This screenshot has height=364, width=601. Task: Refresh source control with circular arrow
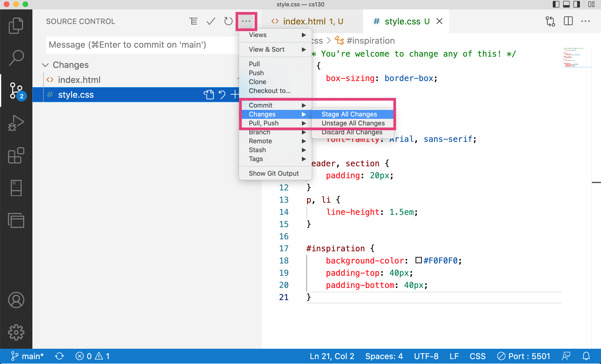228,21
